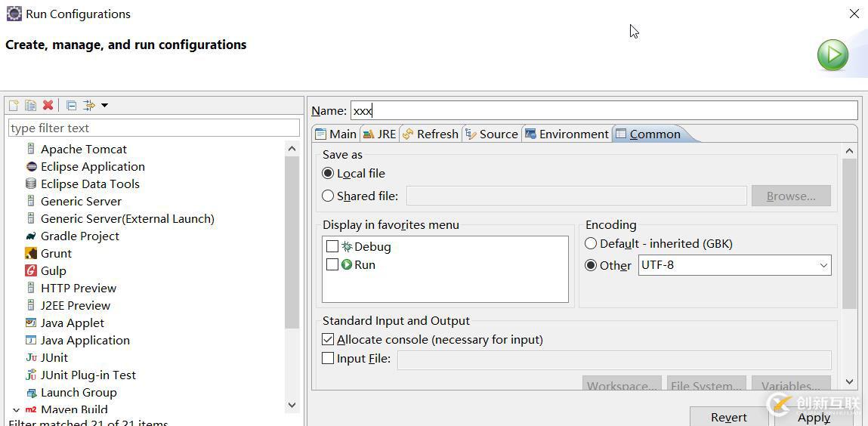Screen dimensions: 868x426
Task: Click the Name field containing xxx
Action: pyautogui.click(x=604, y=110)
